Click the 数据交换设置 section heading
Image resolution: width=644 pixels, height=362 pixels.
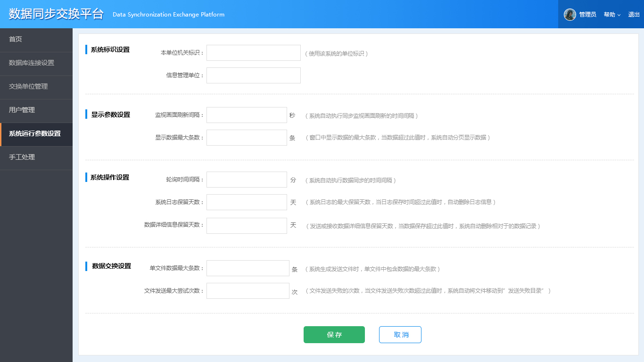111,266
